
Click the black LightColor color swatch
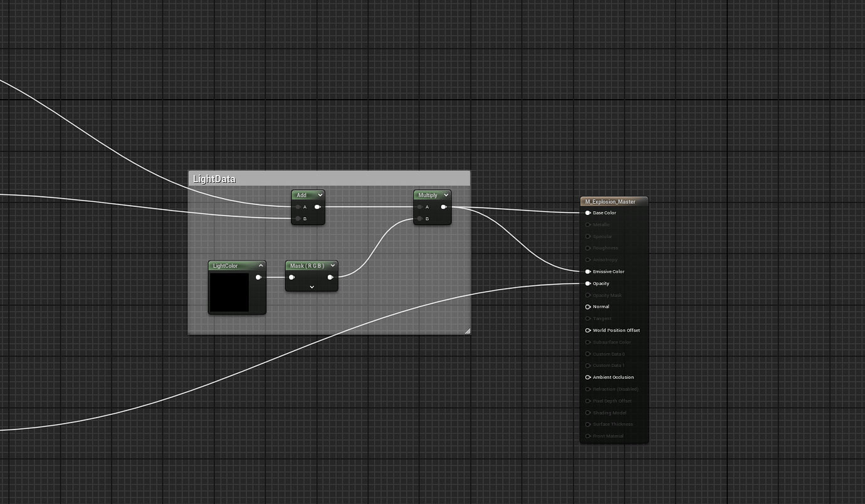click(231, 293)
